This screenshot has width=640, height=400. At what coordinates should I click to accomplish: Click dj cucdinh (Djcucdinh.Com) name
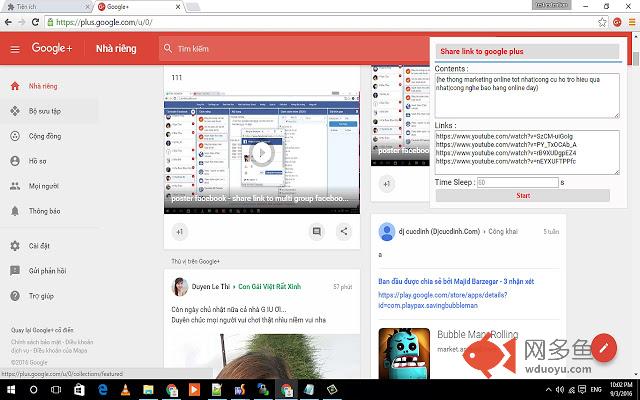[439, 231]
